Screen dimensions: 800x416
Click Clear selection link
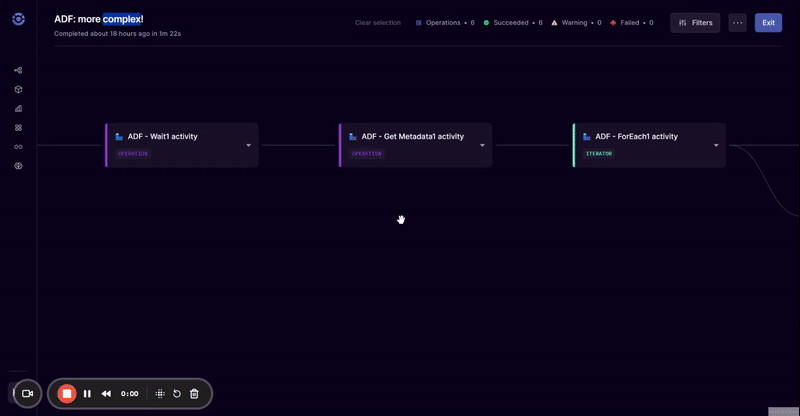(378, 23)
